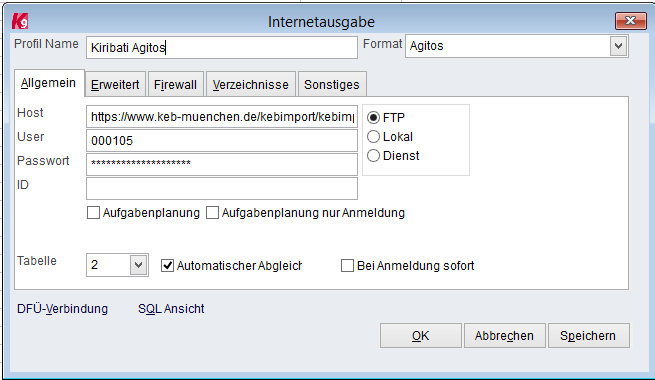Close the Internetausgabe dialog
This screenshot has height=380, width=655.
[x=630, y=20]
